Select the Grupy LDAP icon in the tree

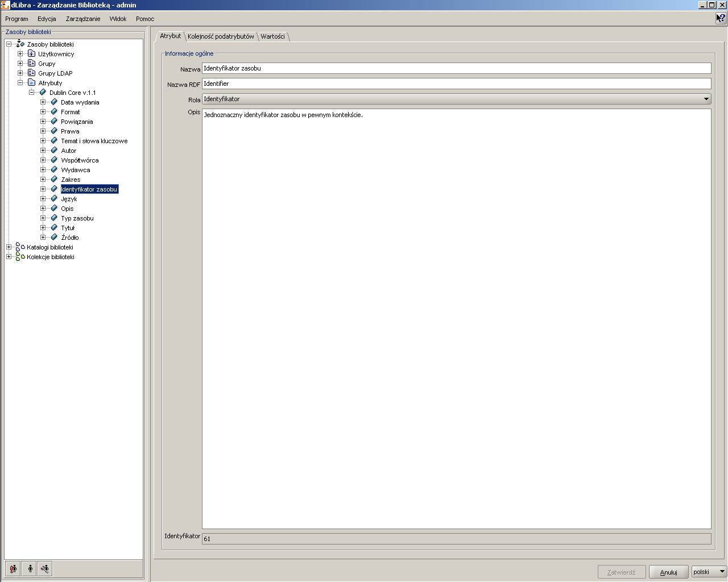tap(32, 73)
